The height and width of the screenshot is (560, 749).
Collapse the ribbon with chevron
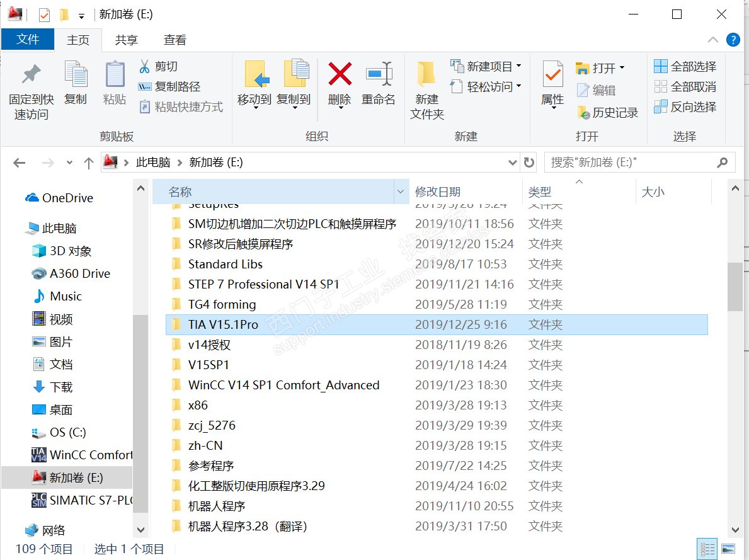(x=712, y=40)
